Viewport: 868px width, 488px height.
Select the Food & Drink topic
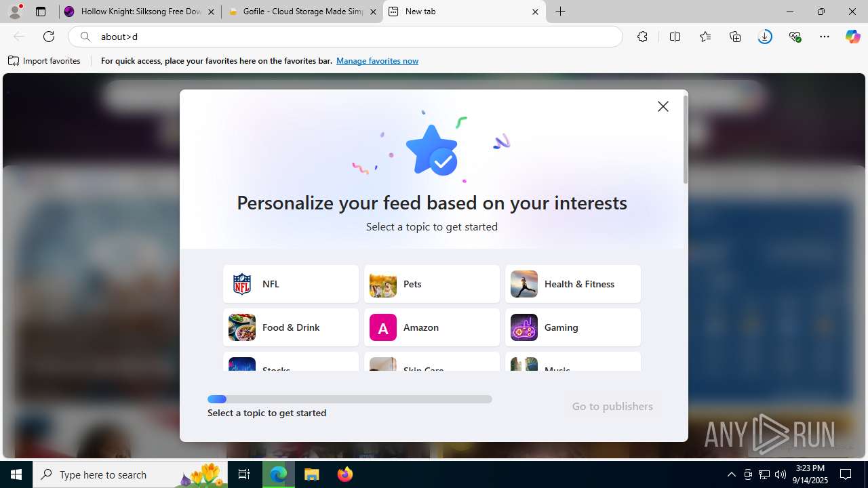[291, 327]
